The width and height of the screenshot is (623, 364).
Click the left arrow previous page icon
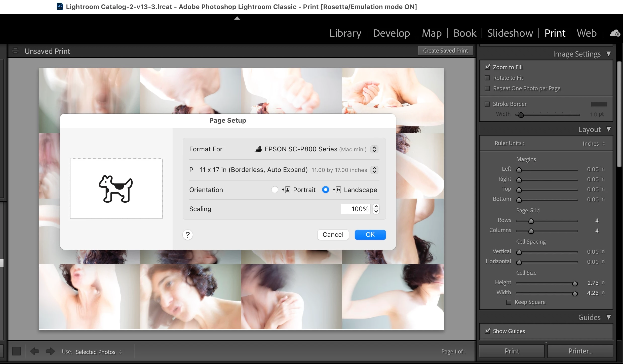tap(34, 351)
